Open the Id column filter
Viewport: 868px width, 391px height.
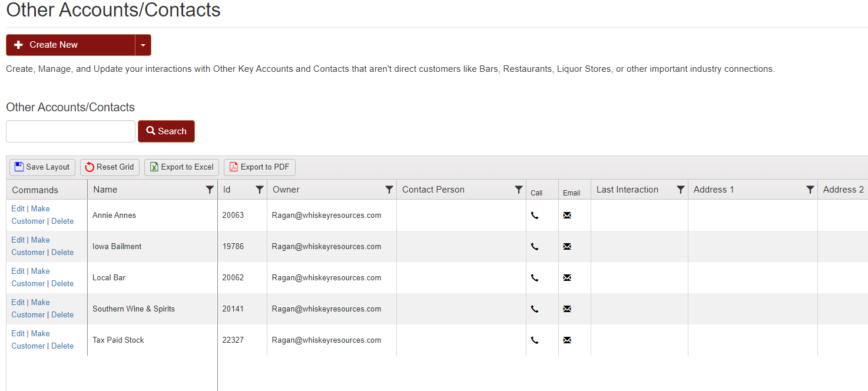click(260, 190)
